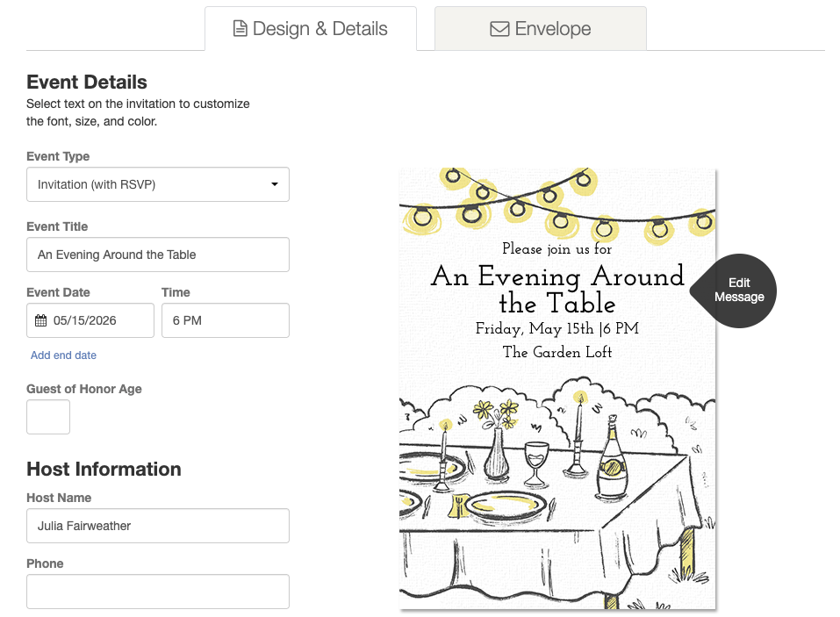Click the Host Name field with Julia Fairweather

(157, 526)
